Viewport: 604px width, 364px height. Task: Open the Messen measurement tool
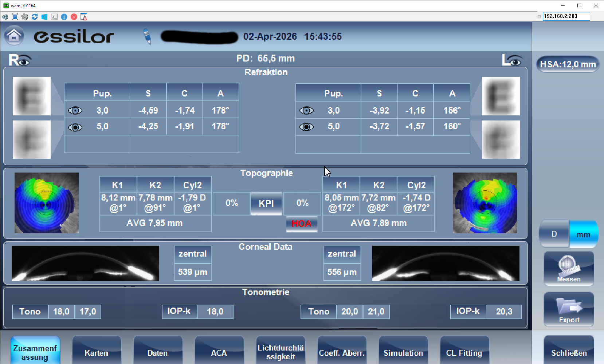pyautogui.click(x=569, y=269)
